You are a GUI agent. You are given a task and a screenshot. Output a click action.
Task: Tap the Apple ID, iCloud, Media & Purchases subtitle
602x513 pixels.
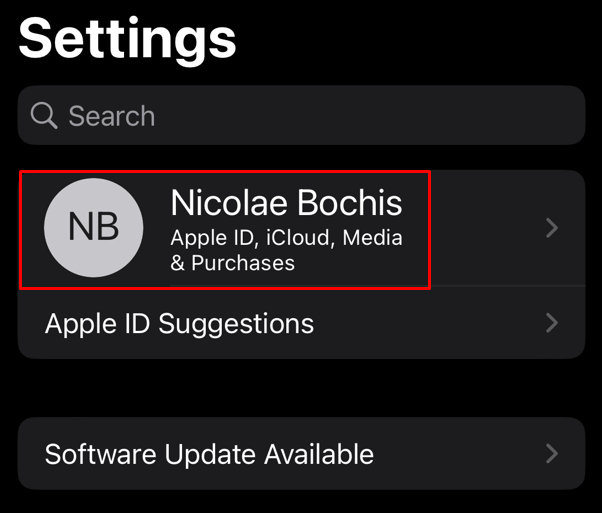286,250
